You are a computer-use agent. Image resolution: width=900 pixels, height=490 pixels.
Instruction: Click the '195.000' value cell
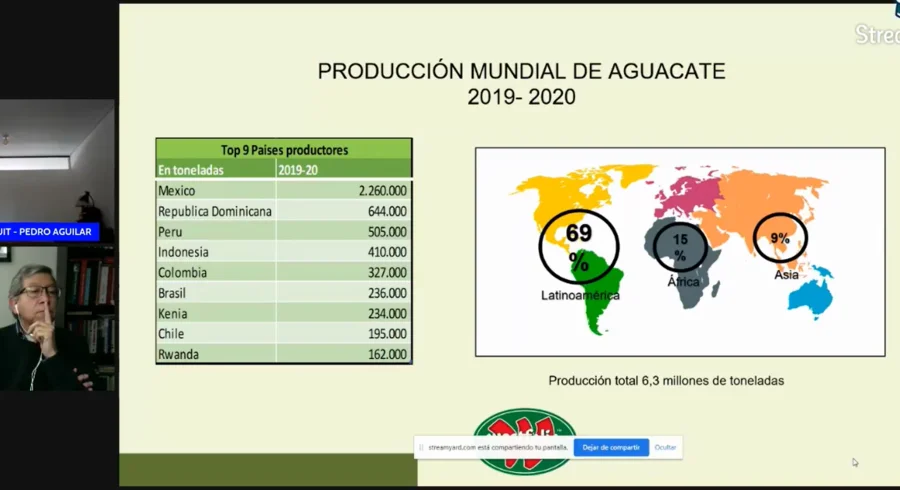(x=343, y=334)
